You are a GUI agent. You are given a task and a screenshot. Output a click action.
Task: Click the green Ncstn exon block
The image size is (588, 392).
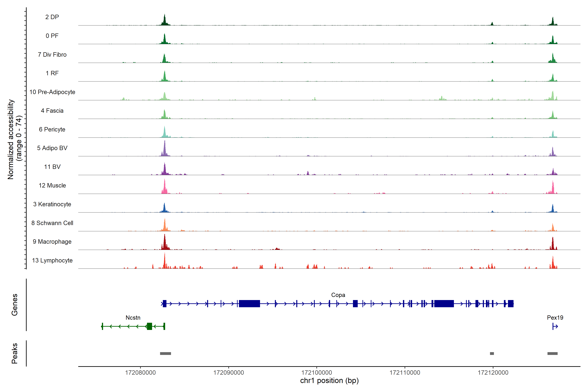pos(149,326)
